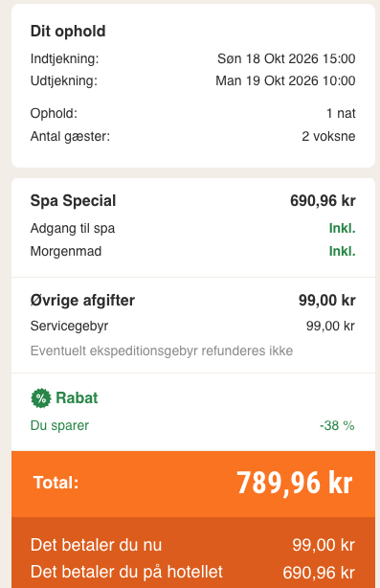Click the Spa Special package title
Viewport: 380px width, 588px height.
[x=73, y=200]
